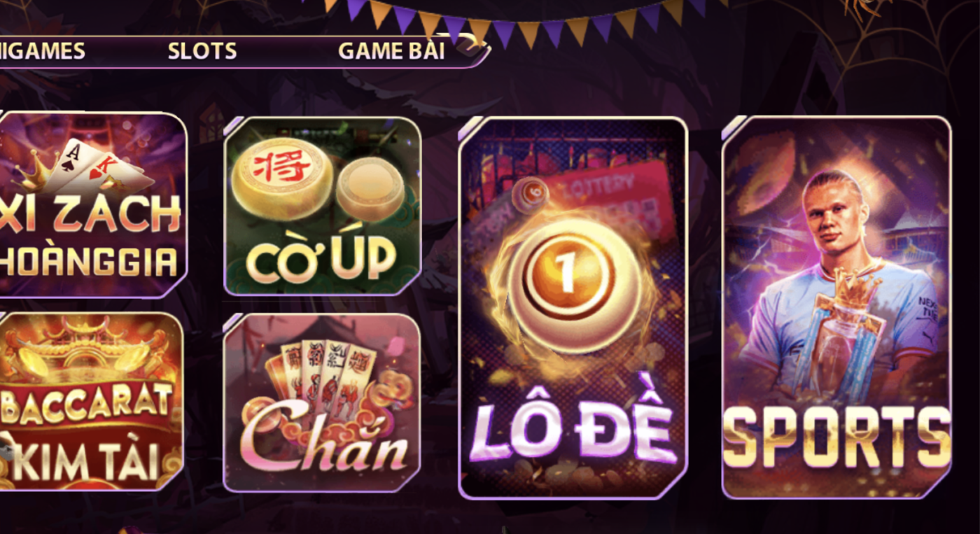Switch to the GAME BÀI tab
The image size is (980, 534).
coord(391,51)
